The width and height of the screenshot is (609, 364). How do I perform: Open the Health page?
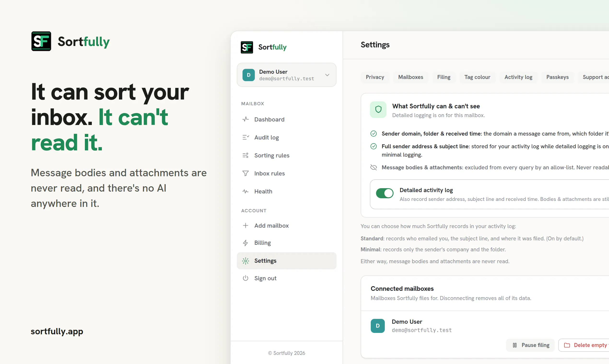(x=287, y=191)
